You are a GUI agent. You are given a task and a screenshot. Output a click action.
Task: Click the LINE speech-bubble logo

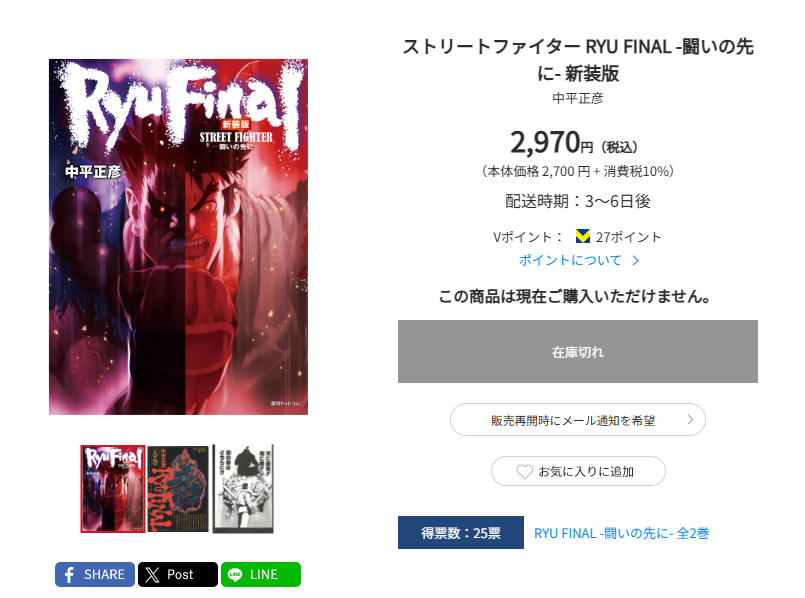click(x=235, y=574)
